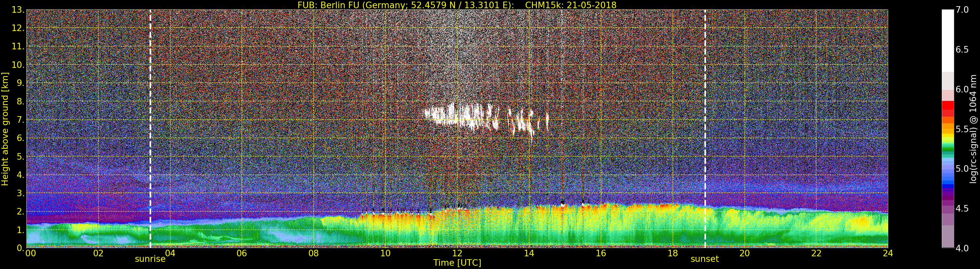Screen dimensions: 980x269
Task: Click the '6.5' colorbar tick value
Action: (962, 50)
